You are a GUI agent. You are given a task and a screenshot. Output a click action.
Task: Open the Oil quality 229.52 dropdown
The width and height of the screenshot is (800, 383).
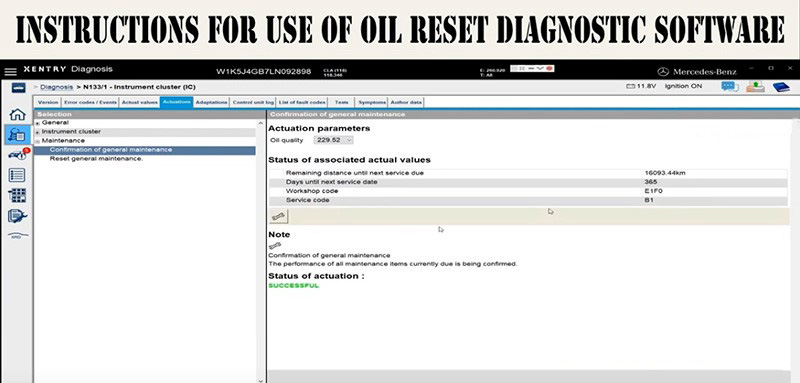(x=333, y=140)
